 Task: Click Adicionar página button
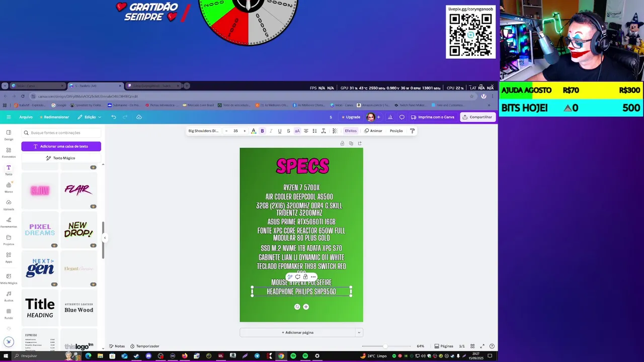pos(297,332)
